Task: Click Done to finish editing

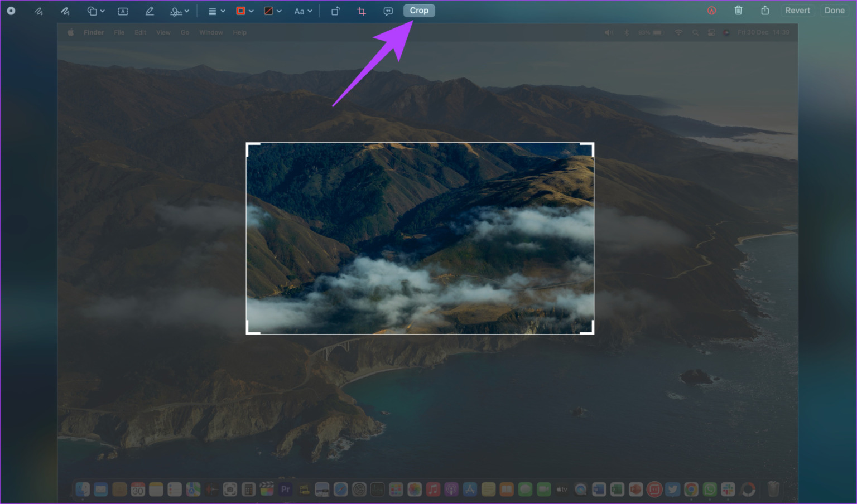Action: tap(834, 10)
